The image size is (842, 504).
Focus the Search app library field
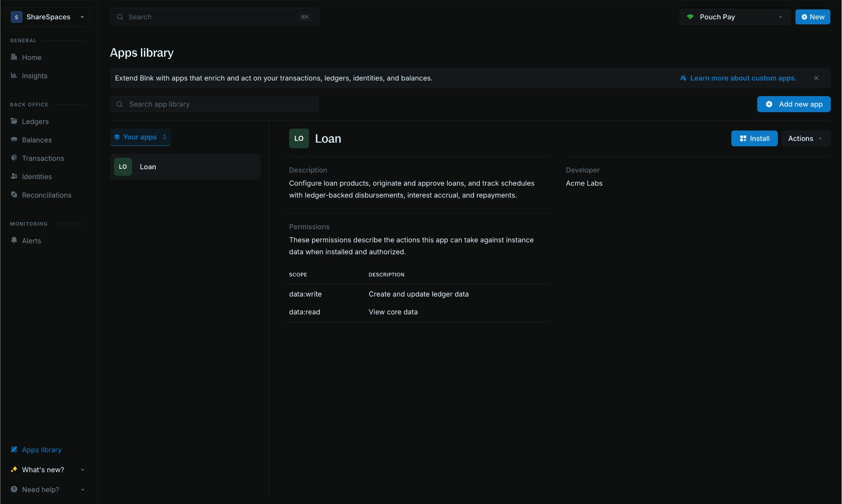coord(214,104)
